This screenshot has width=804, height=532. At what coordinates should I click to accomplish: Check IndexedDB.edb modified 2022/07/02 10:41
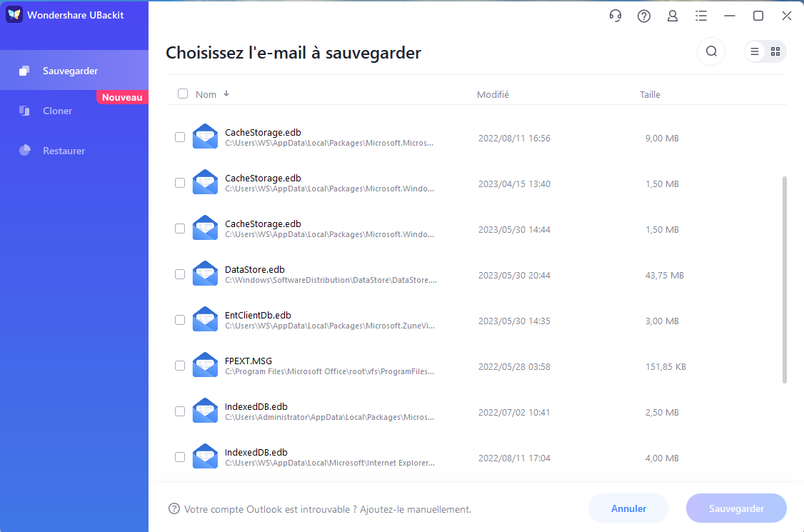click(180, 411)
